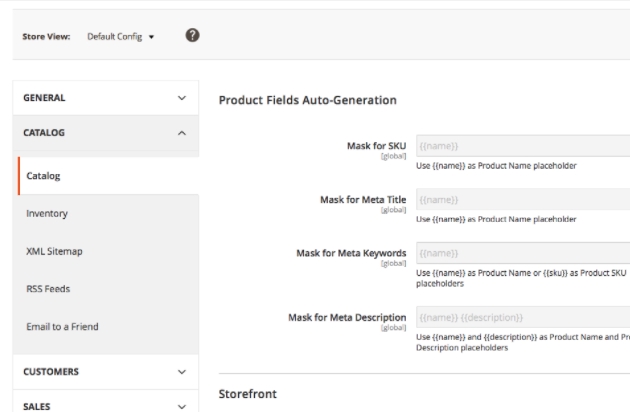Collapse the Product Fields Auto-Generation heading
Screen dimensions: 630x412
pyautogui.click(x=308, y=100)
